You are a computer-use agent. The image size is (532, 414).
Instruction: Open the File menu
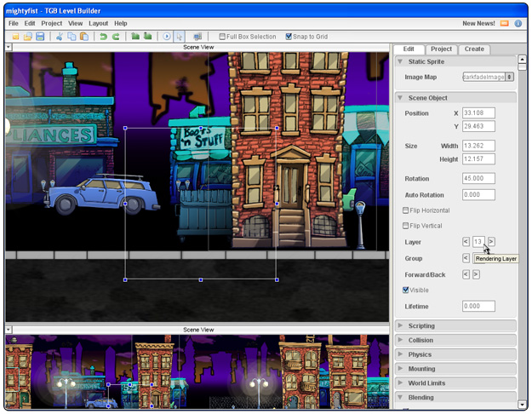click(14, 24)
